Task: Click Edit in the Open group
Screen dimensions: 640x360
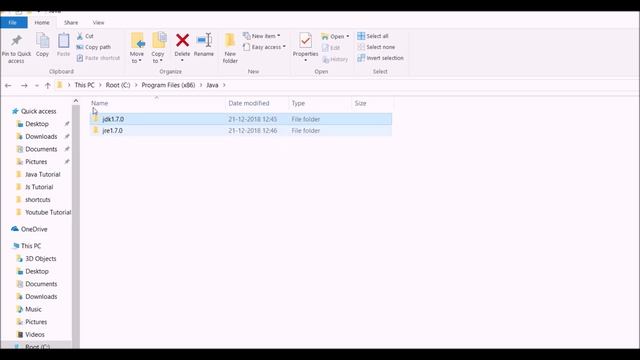Action: [331, 48]
